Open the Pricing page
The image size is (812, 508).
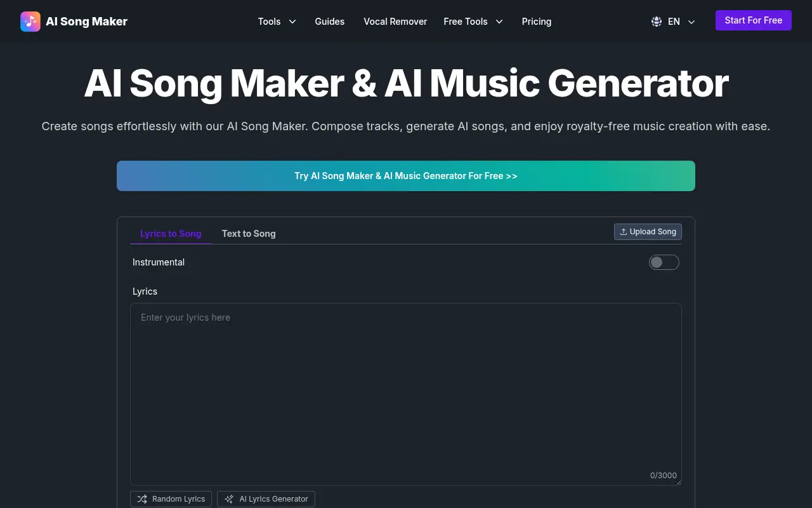(536, 21)
